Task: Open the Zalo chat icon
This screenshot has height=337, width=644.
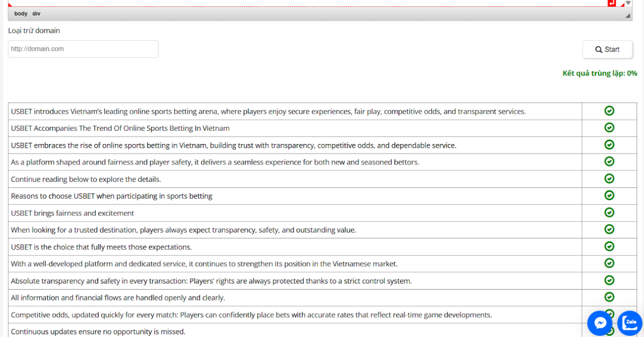Action: [x=630, y=323]
